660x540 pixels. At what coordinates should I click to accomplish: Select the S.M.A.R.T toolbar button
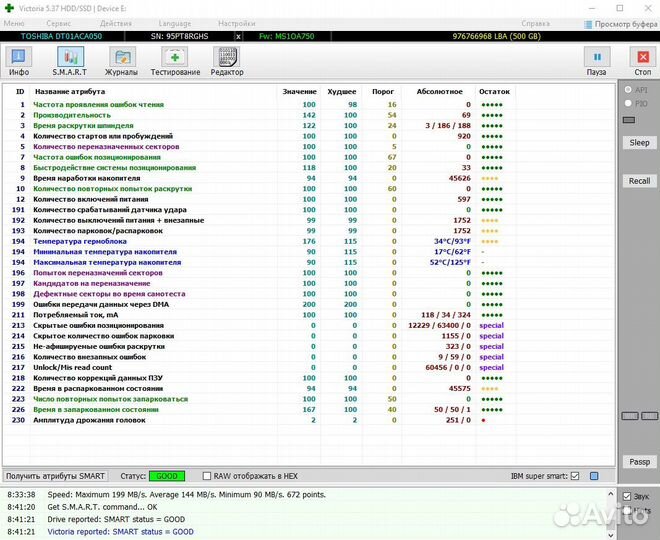70,61
